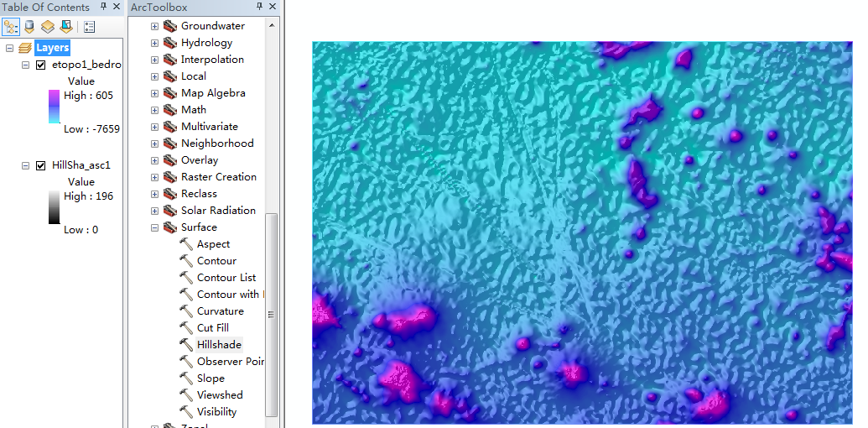
Task: Select the Layers data frame label
Action: click(x=53, y=48)
